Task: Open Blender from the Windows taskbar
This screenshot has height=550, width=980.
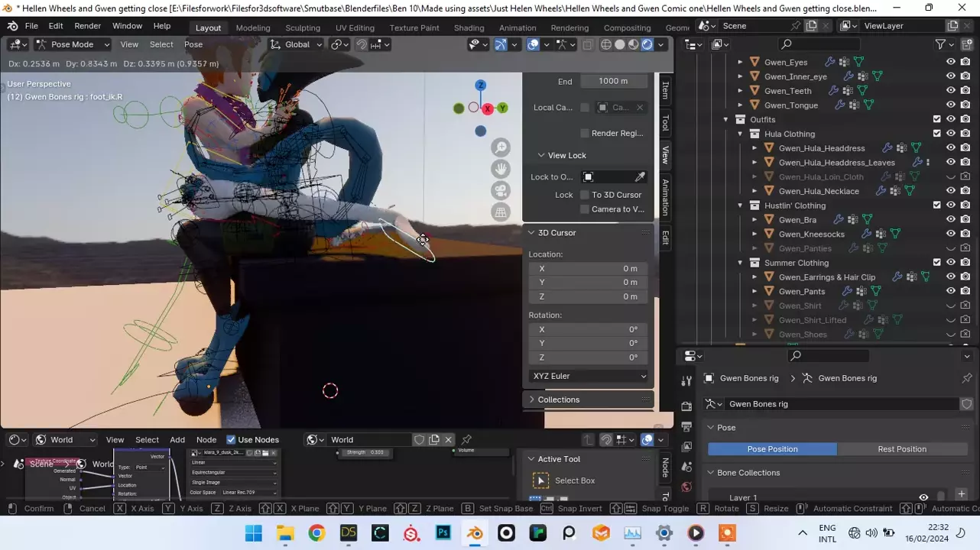Action: pyautogui.click(x=475, y=533)
